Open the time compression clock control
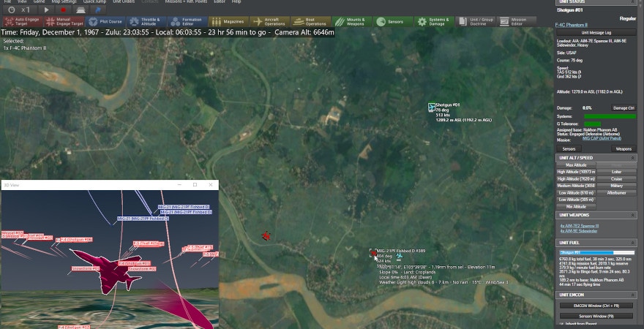This screenshot has height=329, width=644. click(x=12, y=10)
